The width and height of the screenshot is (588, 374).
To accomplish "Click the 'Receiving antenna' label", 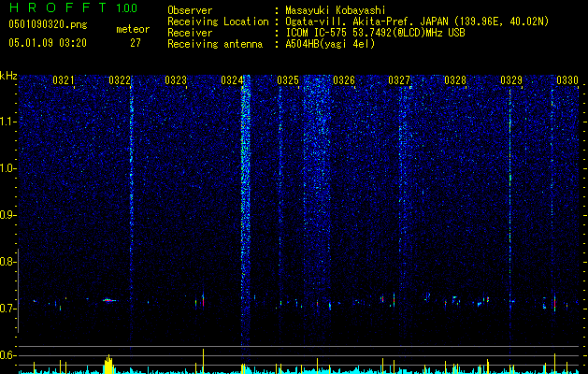I will (215, 44).
